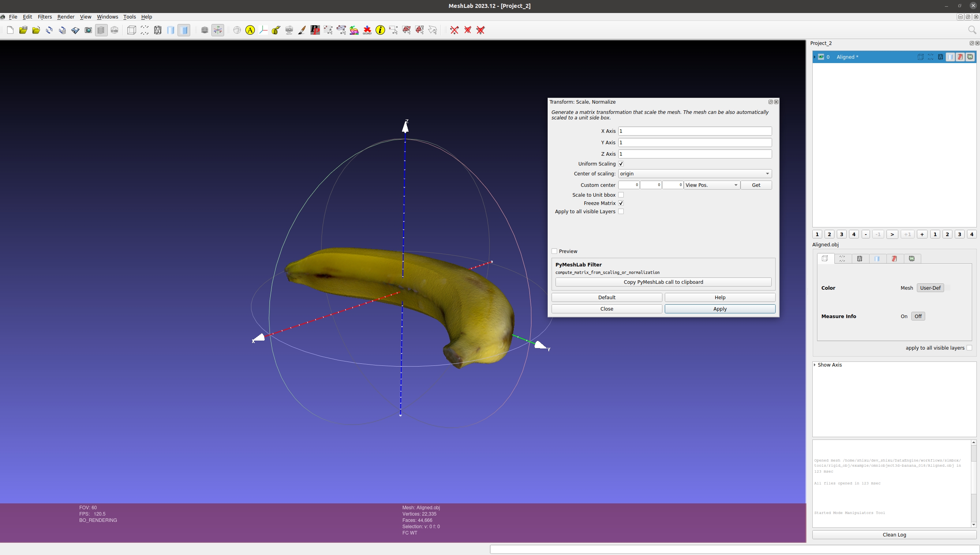Viewport: 980px width, 555px height.
Task: Uncheck Uniform Scaling in the transform dialog
Action: [x=621, y=164]
